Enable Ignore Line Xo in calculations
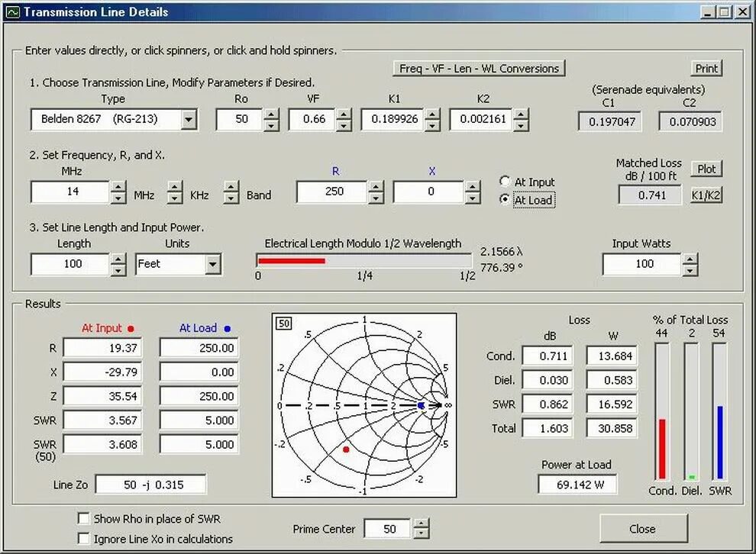The image size is (756, 554). 84,539
